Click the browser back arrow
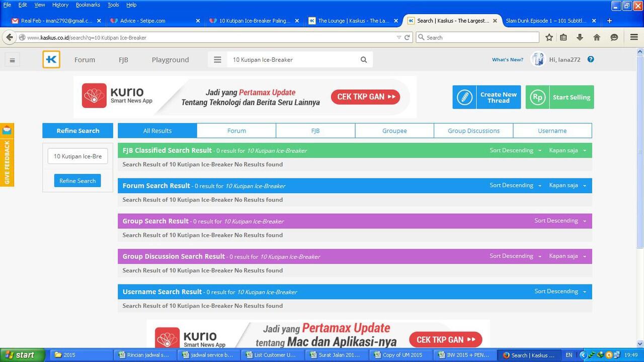 [x=9, y=37]
